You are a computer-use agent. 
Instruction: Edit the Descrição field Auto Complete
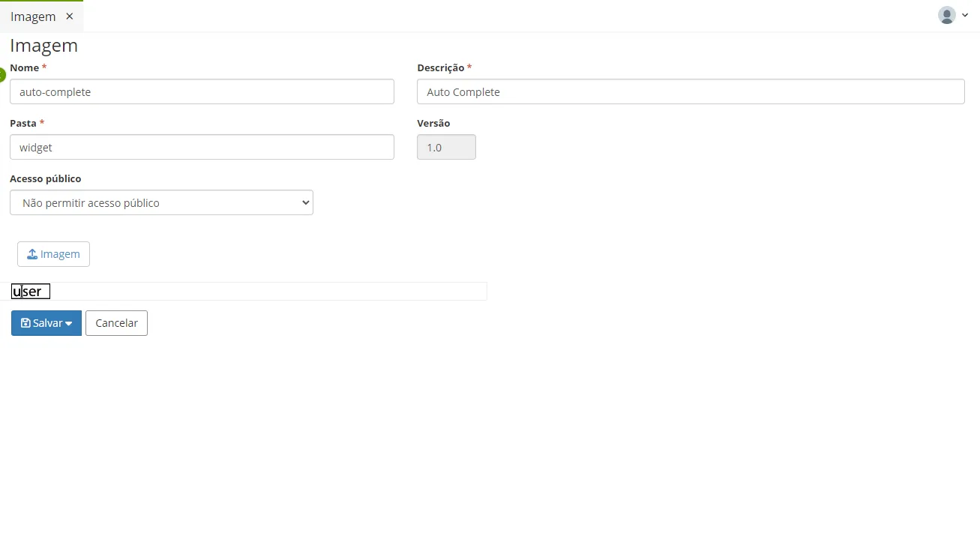pos(691,91)
